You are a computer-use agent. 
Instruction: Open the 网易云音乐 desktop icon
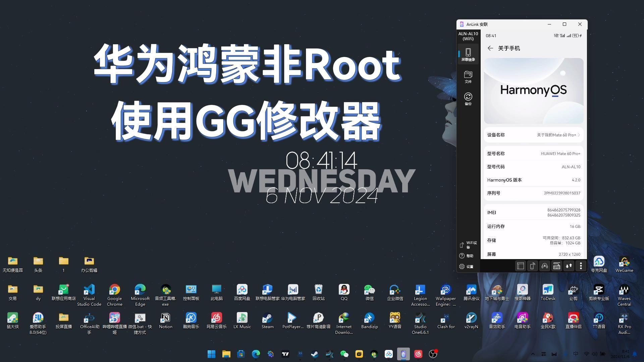(x=216, y=320)
